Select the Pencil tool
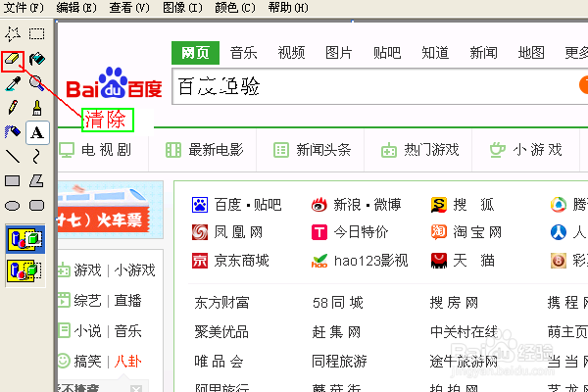Screen dimensions: 588x392 point(13,108)
